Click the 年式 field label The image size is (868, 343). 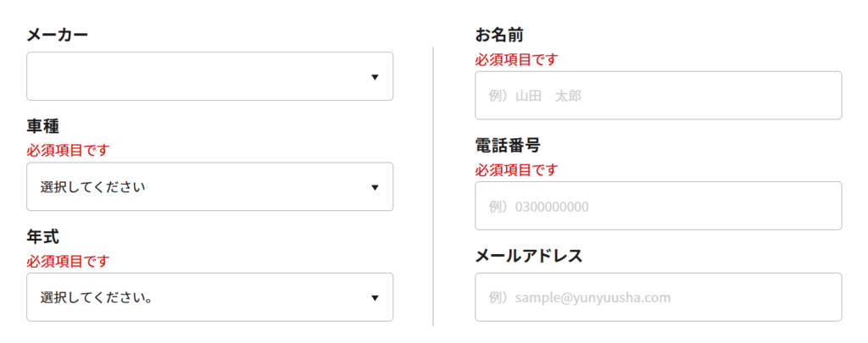(43, 237)
